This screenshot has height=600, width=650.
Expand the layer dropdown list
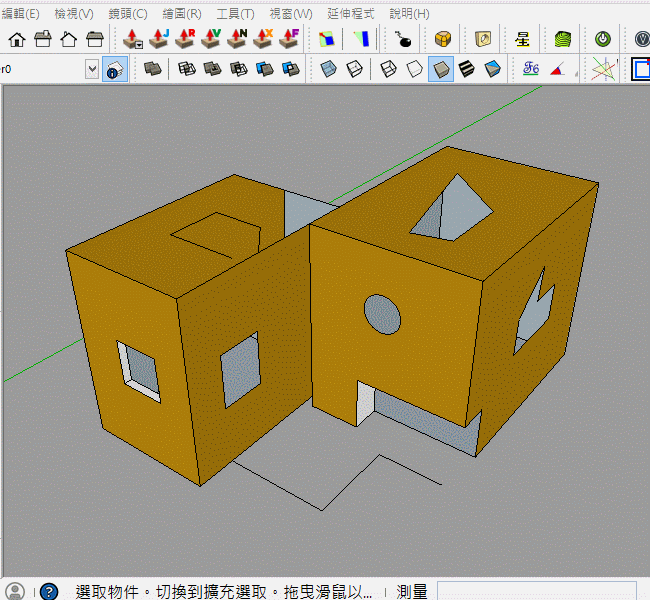(x=92, y=69)
